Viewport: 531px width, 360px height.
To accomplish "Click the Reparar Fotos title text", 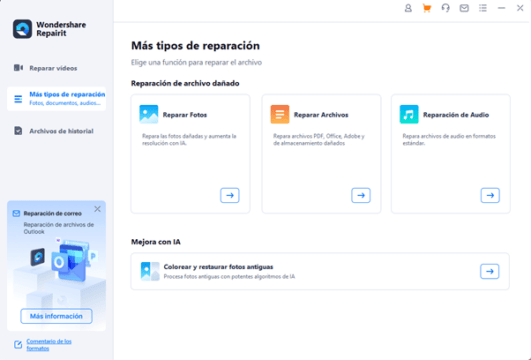I will 185,115.
